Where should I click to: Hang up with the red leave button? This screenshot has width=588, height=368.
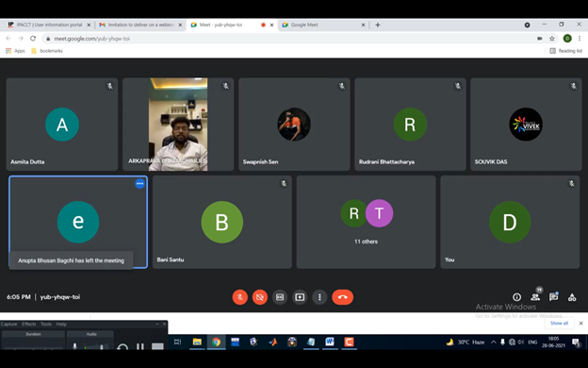tap(342, 297)
